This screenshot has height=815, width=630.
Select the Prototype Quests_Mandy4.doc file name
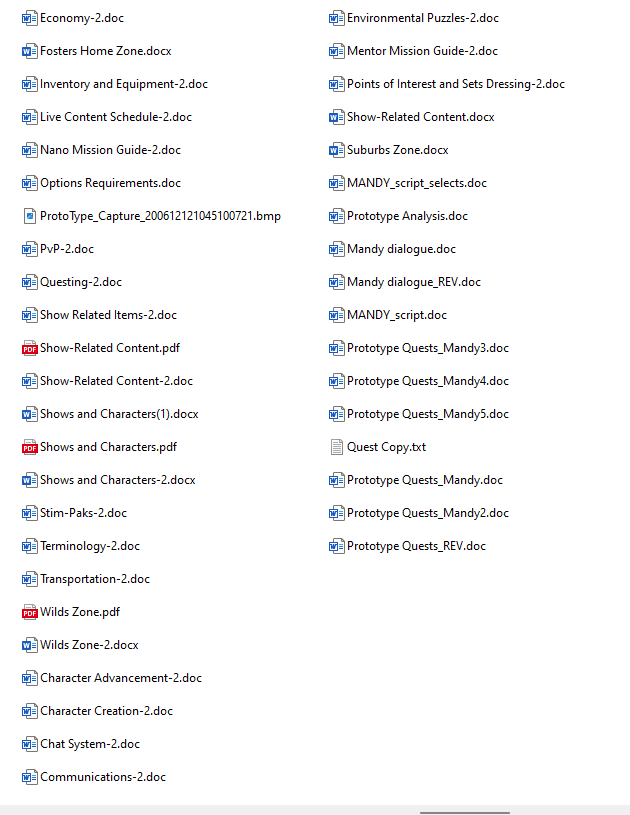[428, 381]
